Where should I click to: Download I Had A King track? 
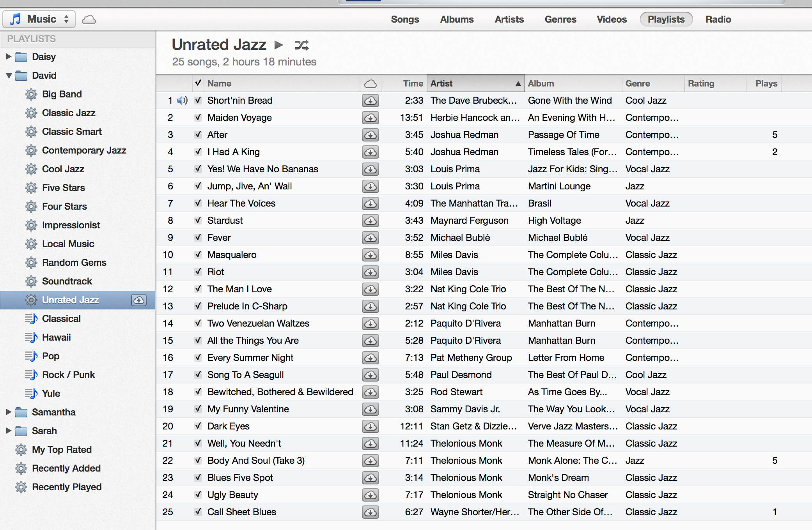[x=370, y=152]
